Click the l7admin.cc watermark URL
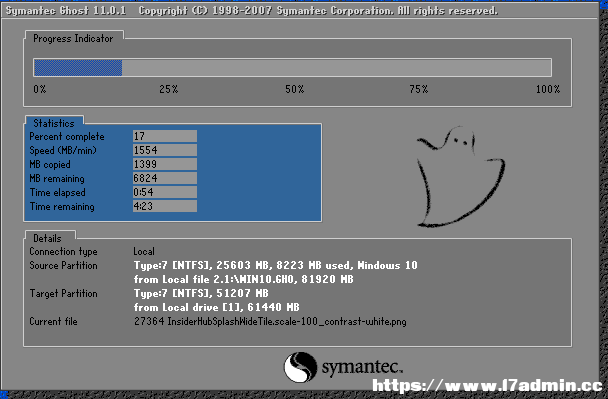Screen dimensions: 608x399 pos(487,385)
